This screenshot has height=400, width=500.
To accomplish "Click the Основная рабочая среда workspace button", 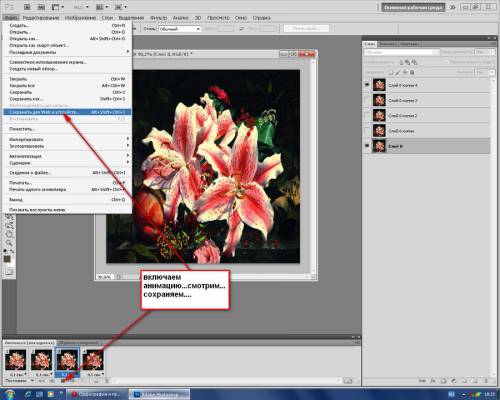I will click(413, 7).
